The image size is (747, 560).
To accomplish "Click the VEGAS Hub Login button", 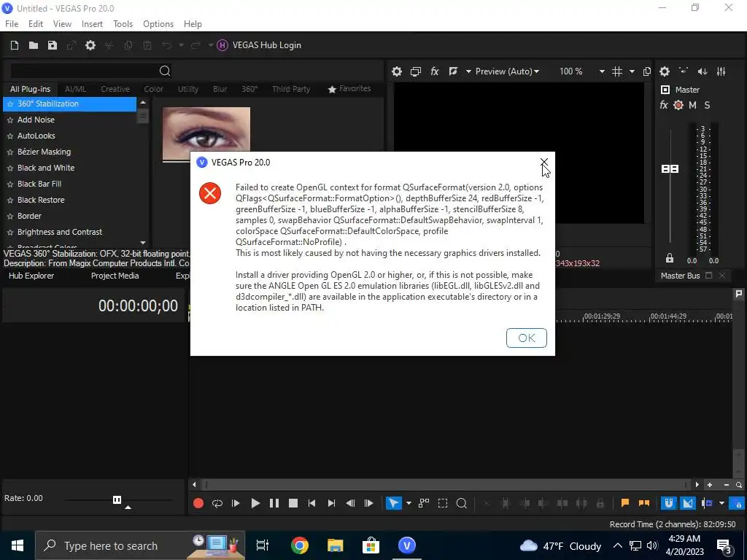I will tap(259, 45).
